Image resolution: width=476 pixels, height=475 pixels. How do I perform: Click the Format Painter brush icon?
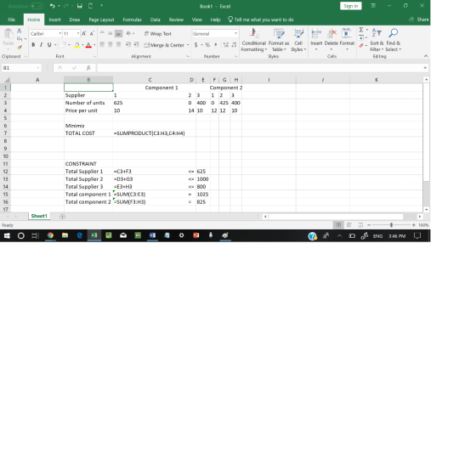click(20, 47)
